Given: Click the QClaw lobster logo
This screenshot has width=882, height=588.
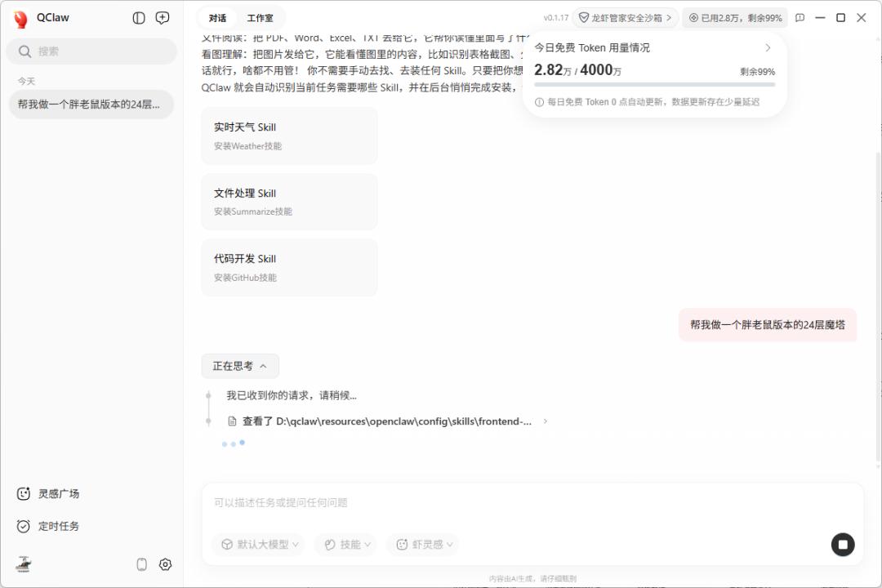Looking at the screenshot, I should click(x=20, y=19).
